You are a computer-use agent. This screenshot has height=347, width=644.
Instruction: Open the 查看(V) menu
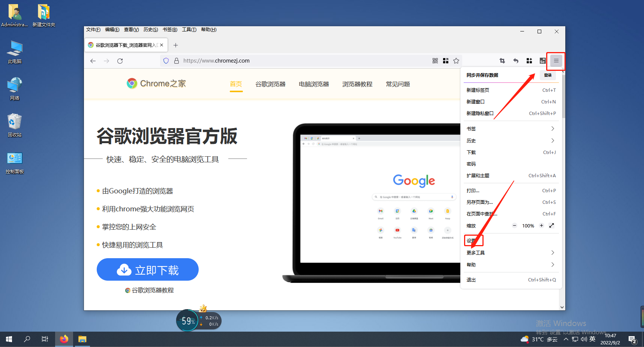coord(131,30)
